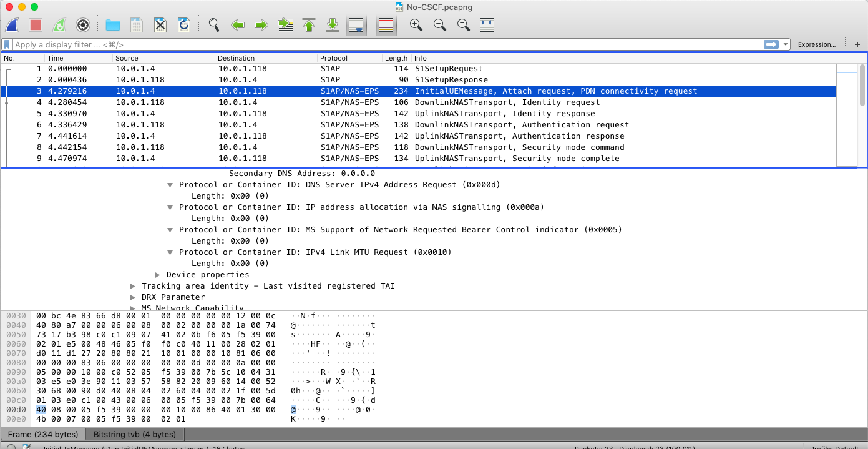The height and width of the screenshot is (449, 868).
Task: Toggle the display filter bookmark icon
Action: point(7,44)
